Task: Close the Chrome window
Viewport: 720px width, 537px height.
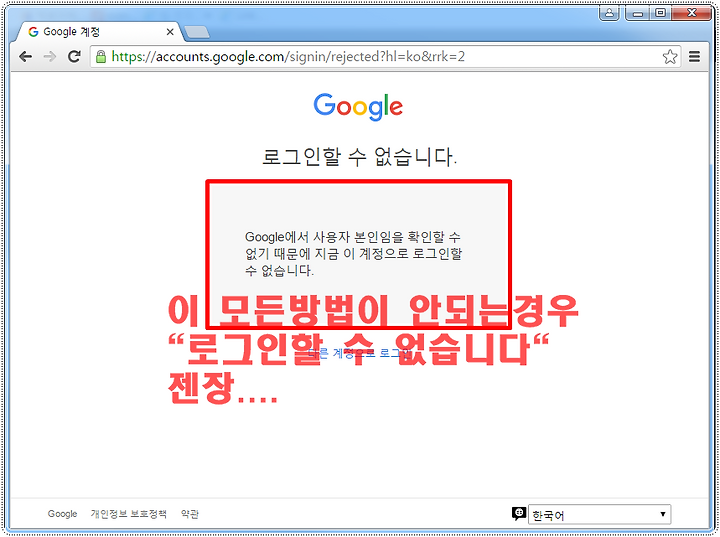Action: [x=692, y=13]
